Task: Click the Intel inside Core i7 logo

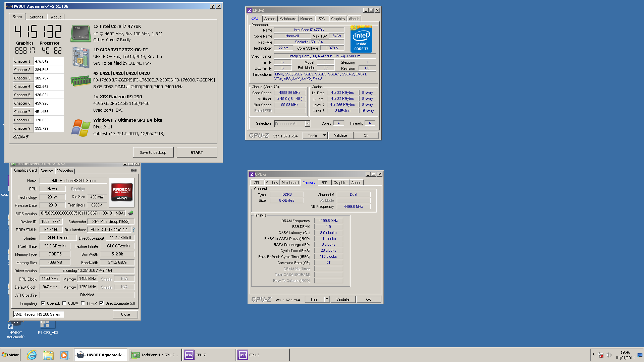Action: point(361,39)
